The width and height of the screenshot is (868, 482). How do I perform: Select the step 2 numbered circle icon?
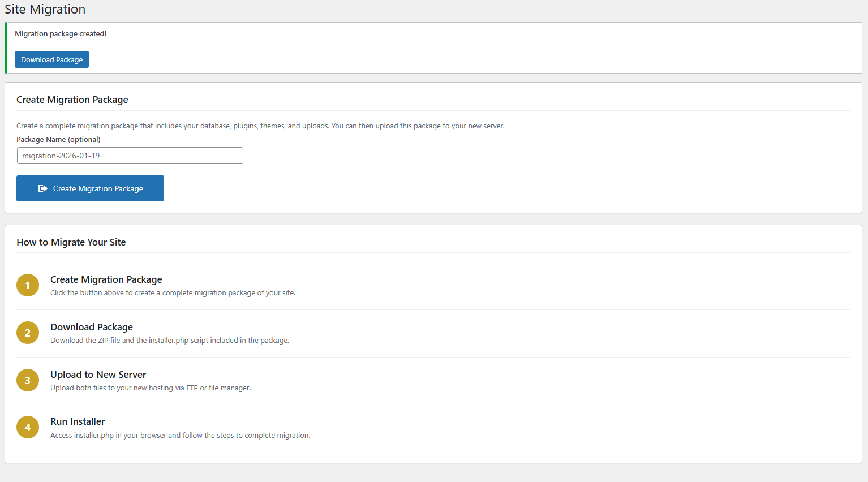(28, 333)
